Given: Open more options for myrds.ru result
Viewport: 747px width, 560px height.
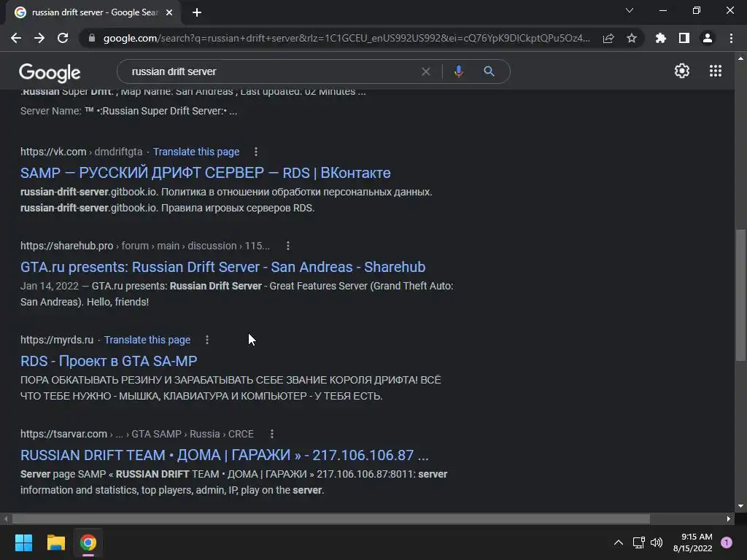Looking at the screenshot, I should [206, 340].
